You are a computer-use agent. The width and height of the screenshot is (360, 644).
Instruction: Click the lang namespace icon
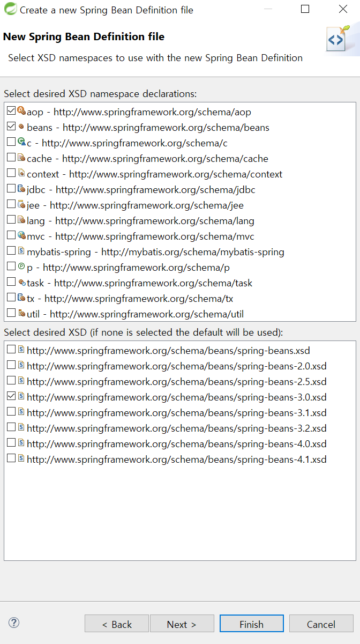pyautogui.click(x=21, y=220)
